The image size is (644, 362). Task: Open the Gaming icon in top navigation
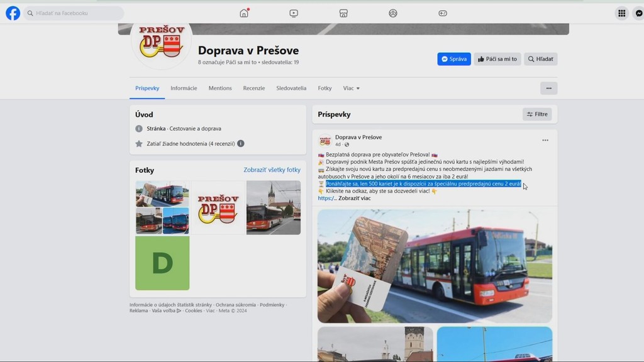[443, 13]
